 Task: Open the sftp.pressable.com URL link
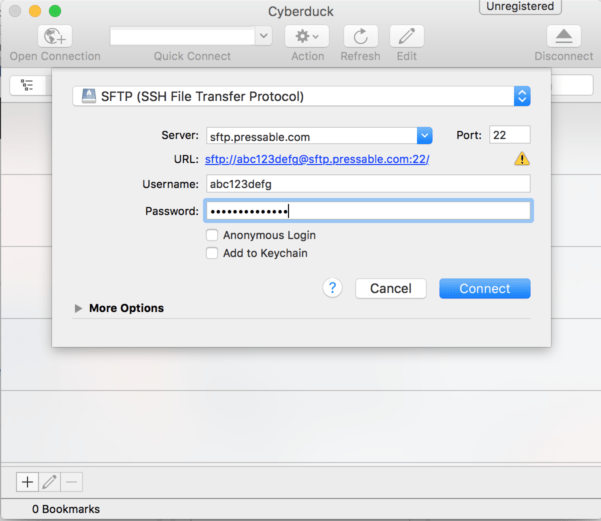click(317, 159)
